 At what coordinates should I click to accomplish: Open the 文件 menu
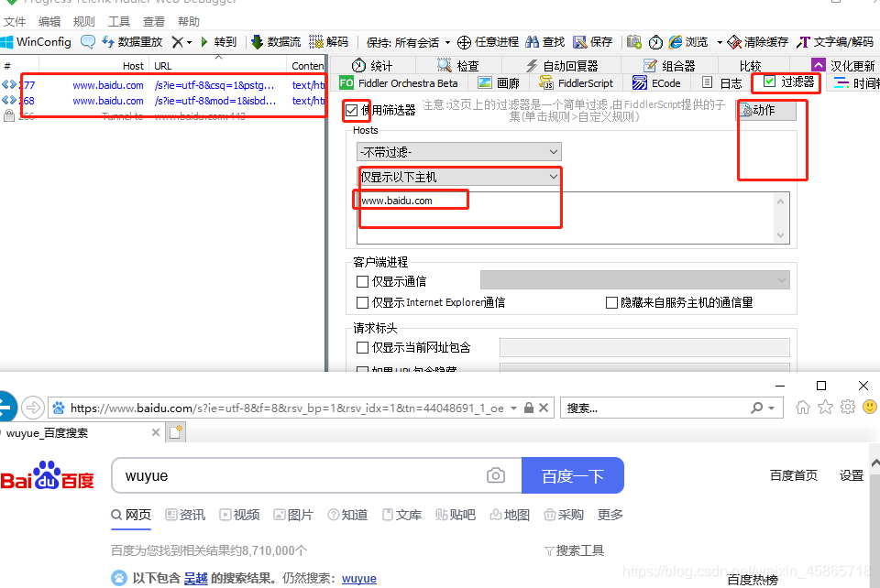15,21
